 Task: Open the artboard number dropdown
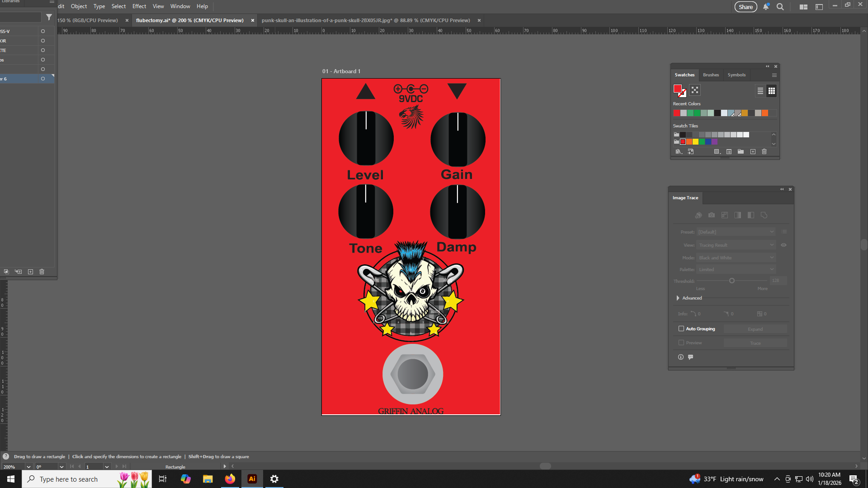pyautogui.click(x=107, y=467)
